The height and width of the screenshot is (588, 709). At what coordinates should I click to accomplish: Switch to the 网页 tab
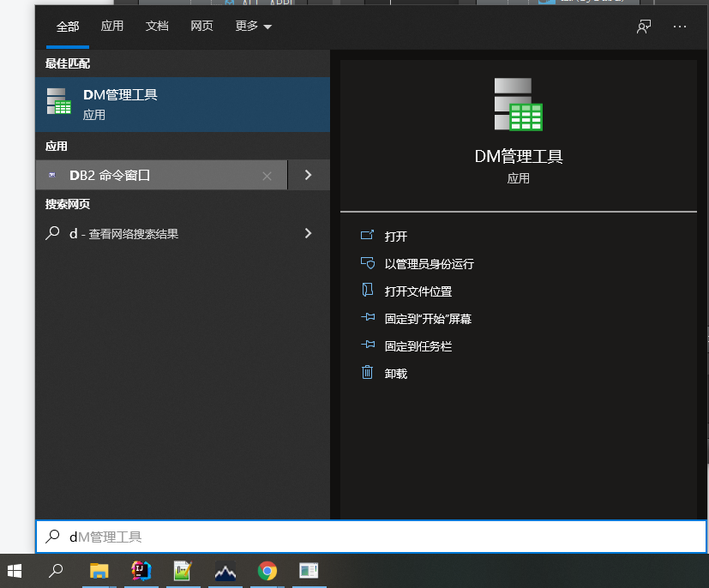pos(201,26)
